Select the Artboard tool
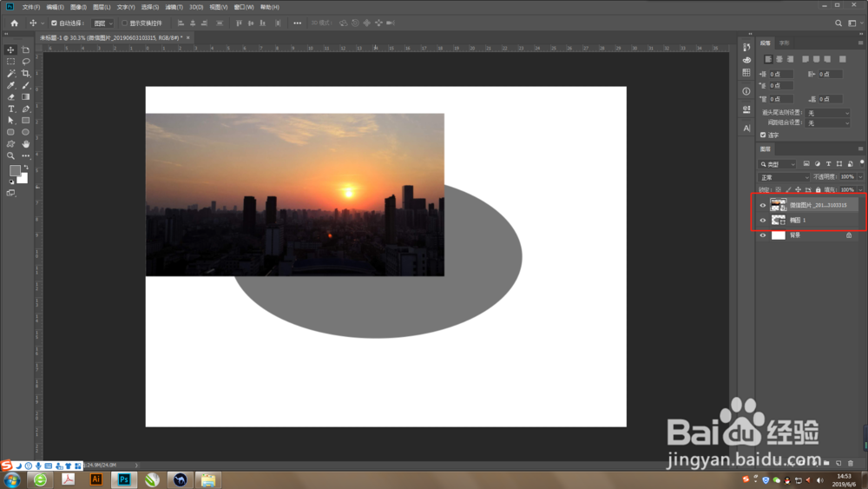Viewport: 868px width, 489px height. point(25,50)
